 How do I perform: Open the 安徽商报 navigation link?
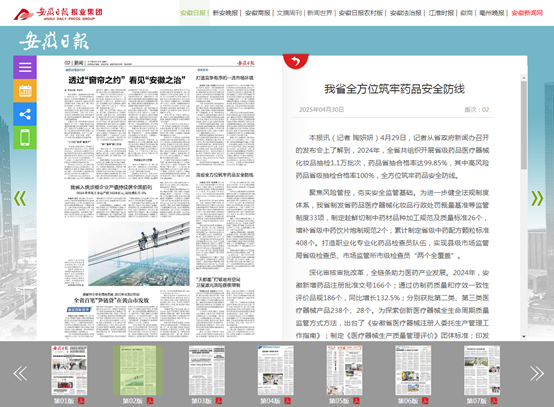[x=258, y=13]
